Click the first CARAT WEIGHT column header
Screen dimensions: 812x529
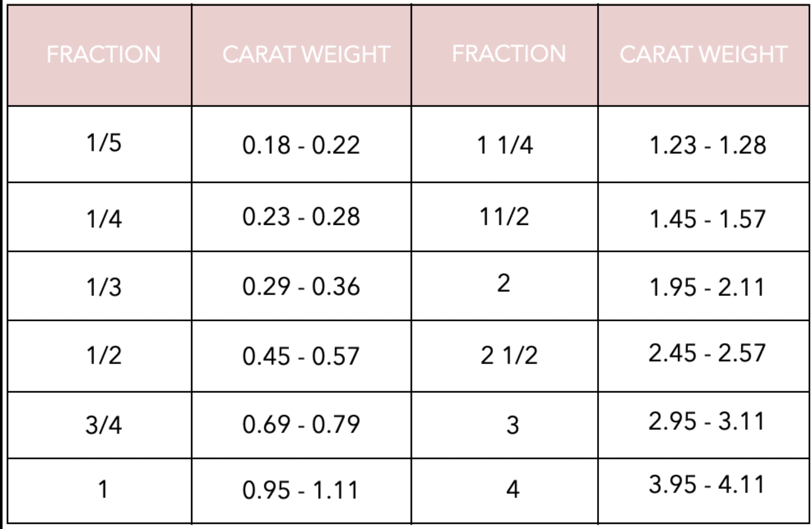coord(306,54)
